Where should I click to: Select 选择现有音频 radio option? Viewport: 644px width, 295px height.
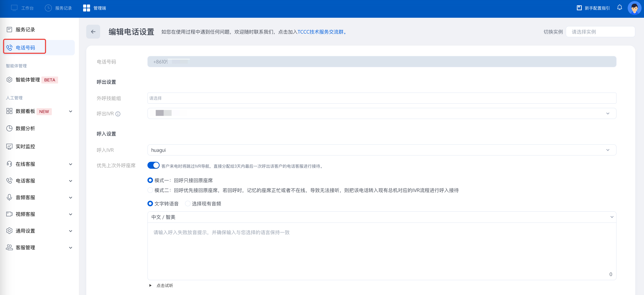187,204
